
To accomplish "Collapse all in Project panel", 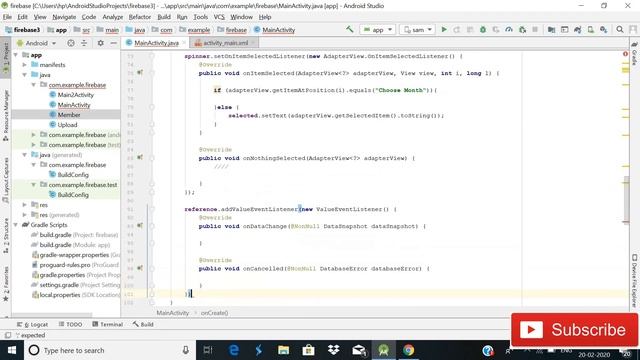I will click(84, 43).
